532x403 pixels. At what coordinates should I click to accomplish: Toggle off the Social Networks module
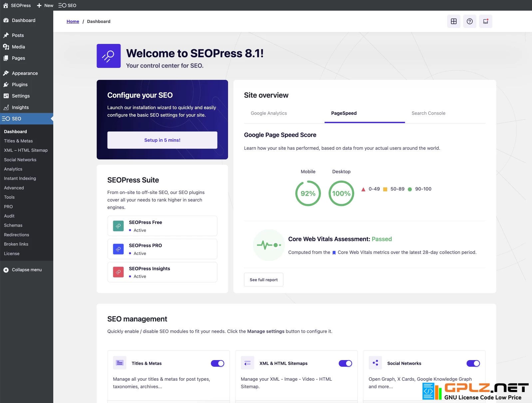pos(473,363)
